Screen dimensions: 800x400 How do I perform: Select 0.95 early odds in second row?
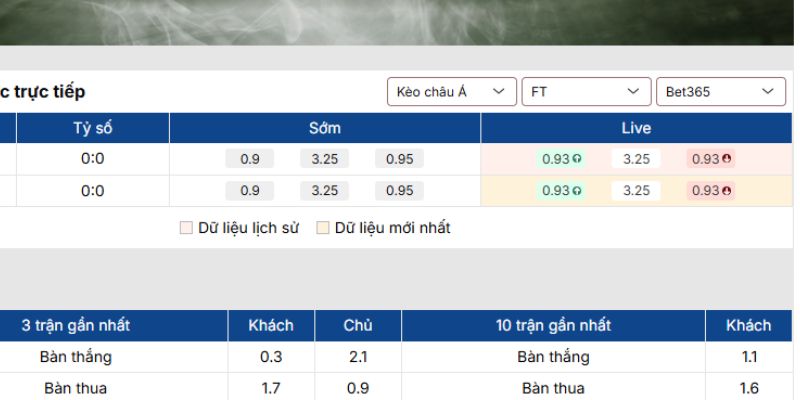coord(399,191)
